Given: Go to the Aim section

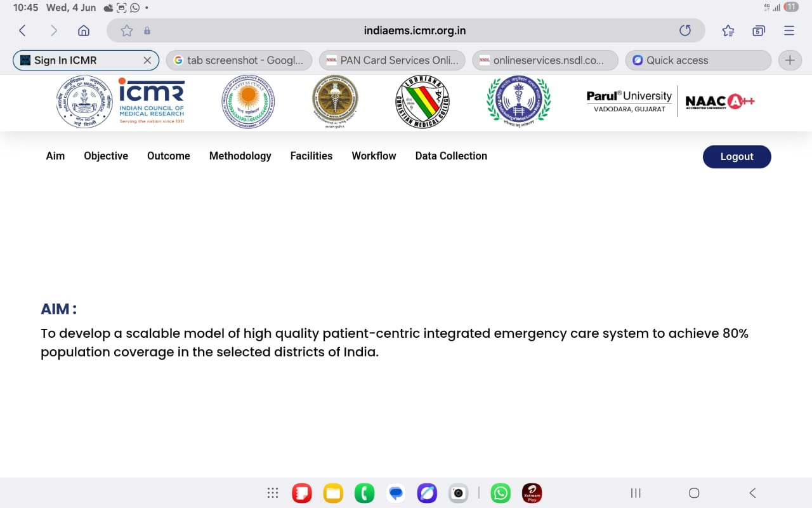Looking at the screenshot, I should 55,156.
